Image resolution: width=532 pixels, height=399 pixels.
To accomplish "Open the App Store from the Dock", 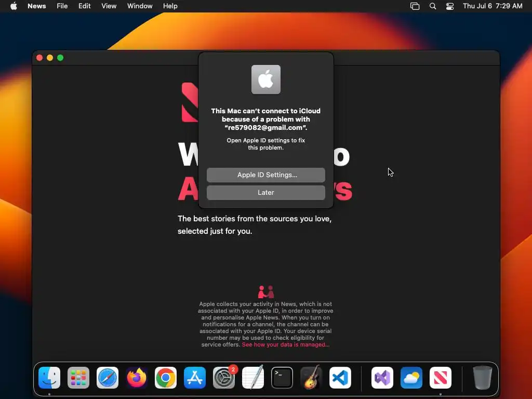I will pyautogui.click(x=195, y=378).
